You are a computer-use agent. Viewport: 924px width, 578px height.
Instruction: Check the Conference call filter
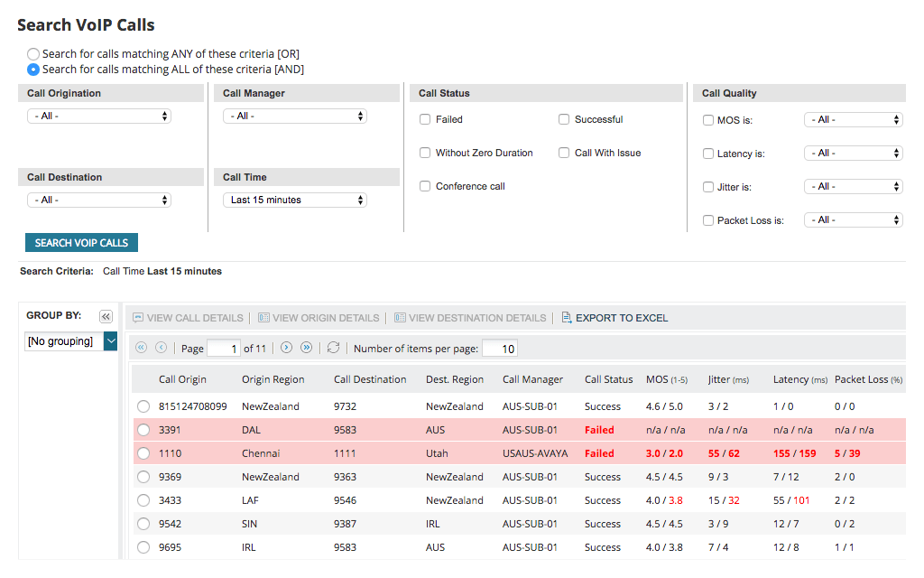click(x=424, y=186)
